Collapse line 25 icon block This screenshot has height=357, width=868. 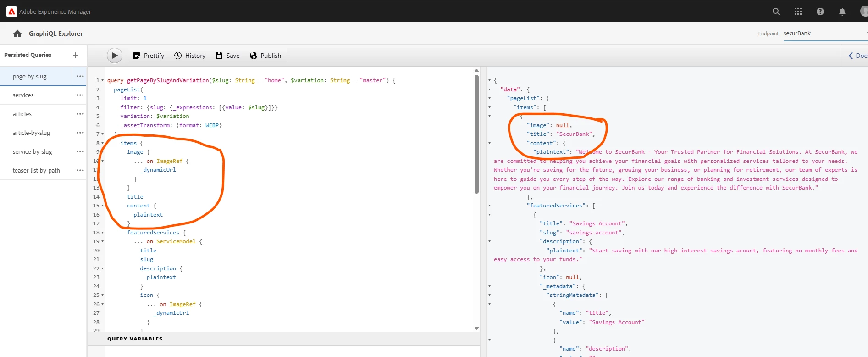pos(102,295)
